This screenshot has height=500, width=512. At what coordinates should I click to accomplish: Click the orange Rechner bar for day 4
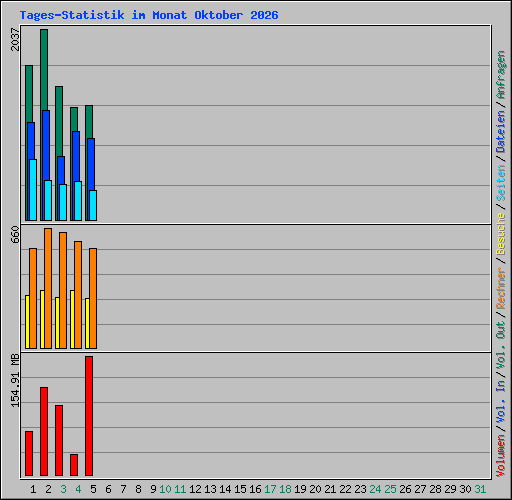[x=78, y=295]
